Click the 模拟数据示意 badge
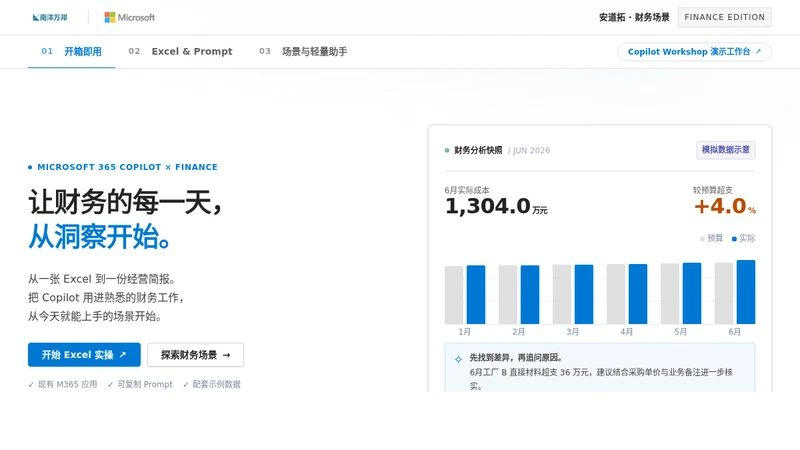Viewport: 800px width, 450px height. [726, 150]
